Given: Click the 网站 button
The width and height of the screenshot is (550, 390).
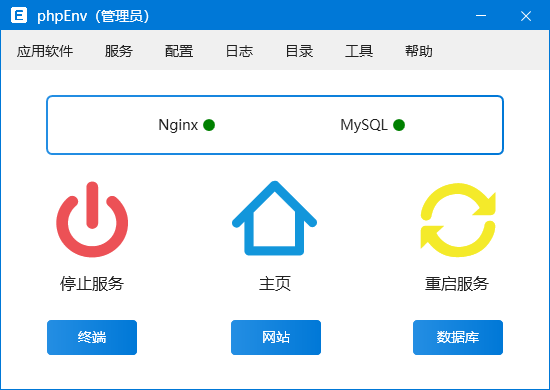Looking at the screenshot, I should (276, 337).
